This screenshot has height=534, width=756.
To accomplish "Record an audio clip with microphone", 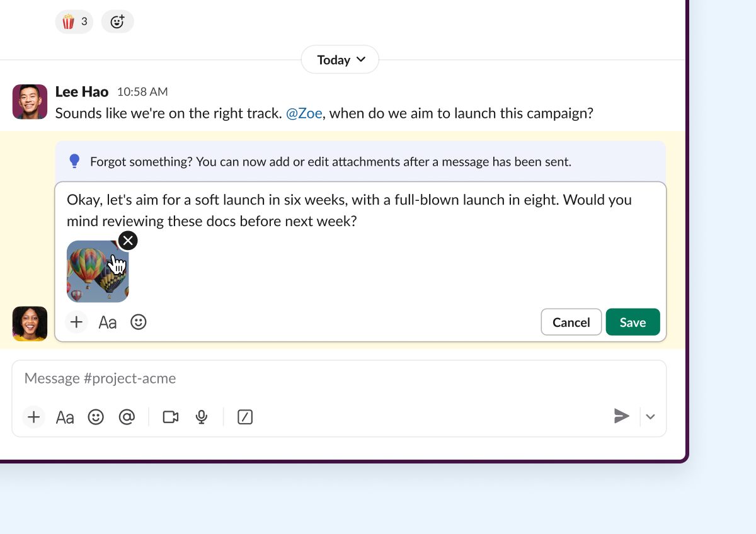I will coord(202,417).
